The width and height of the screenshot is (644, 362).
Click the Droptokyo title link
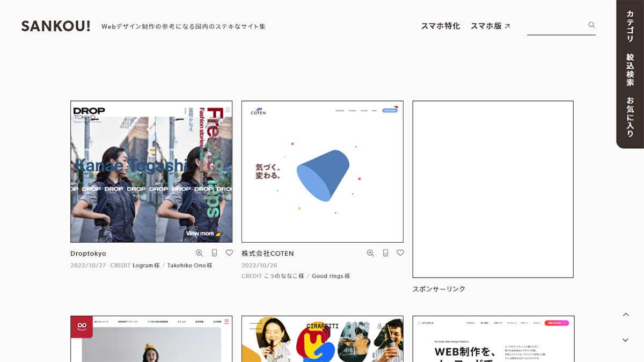89,254
